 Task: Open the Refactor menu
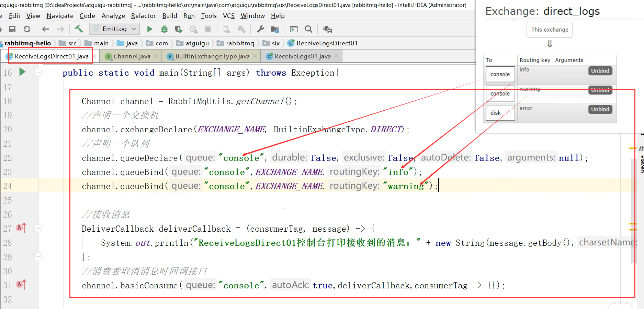tap(143, 16)
